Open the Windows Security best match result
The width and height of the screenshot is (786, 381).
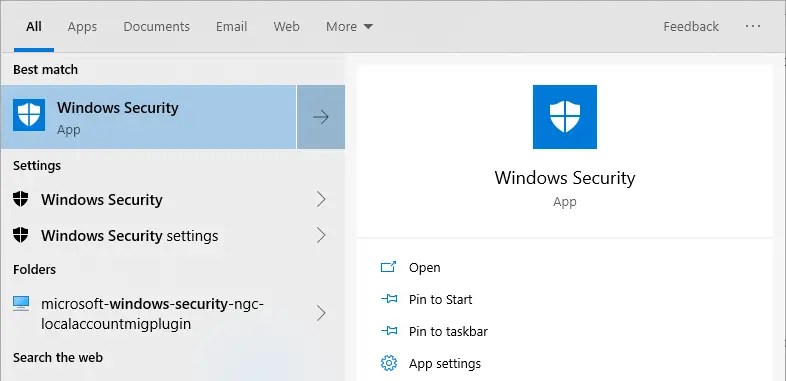click(148, 117)
